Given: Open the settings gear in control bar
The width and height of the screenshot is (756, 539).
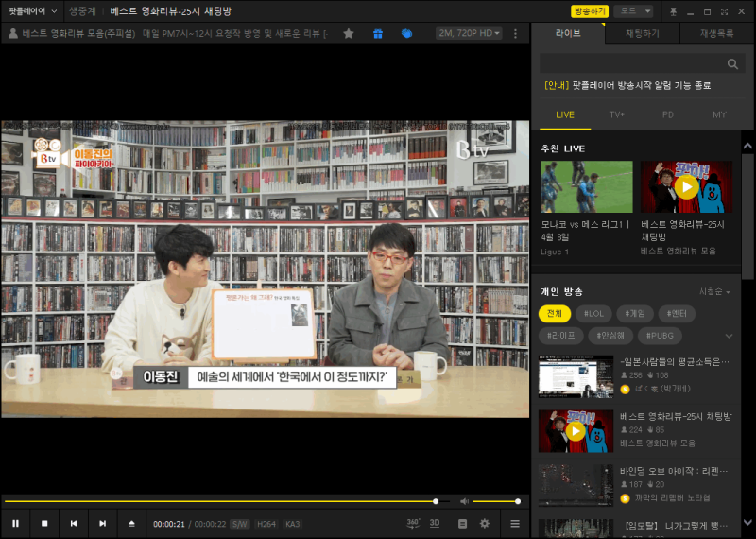Looking at the screenshot, I should click(485, 523).
